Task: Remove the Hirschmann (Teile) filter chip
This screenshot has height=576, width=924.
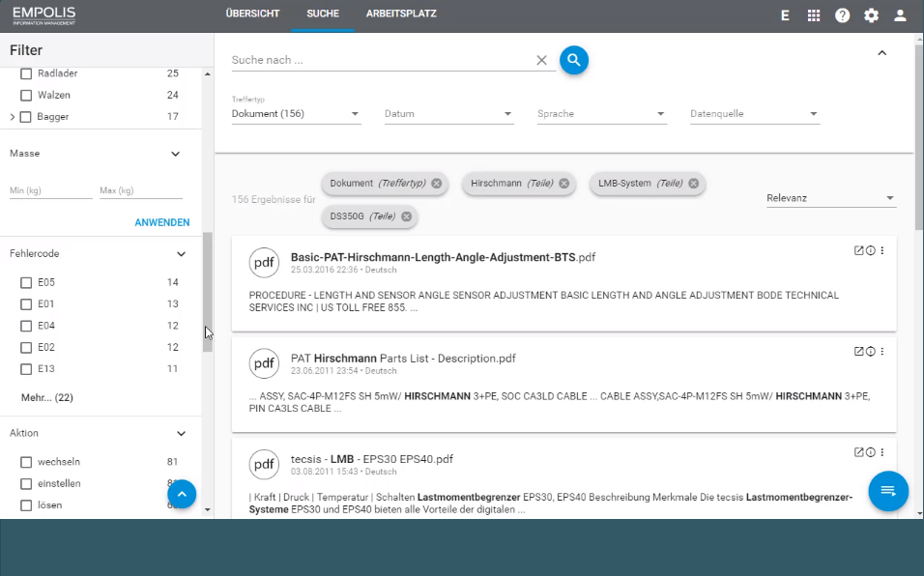Action: [563, 184]
